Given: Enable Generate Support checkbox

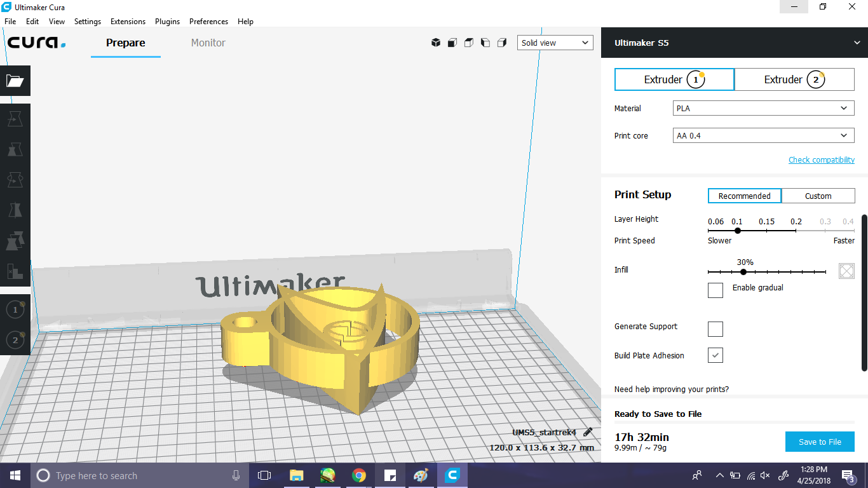Looking at the screenshot, I should (x=715, y=329).
